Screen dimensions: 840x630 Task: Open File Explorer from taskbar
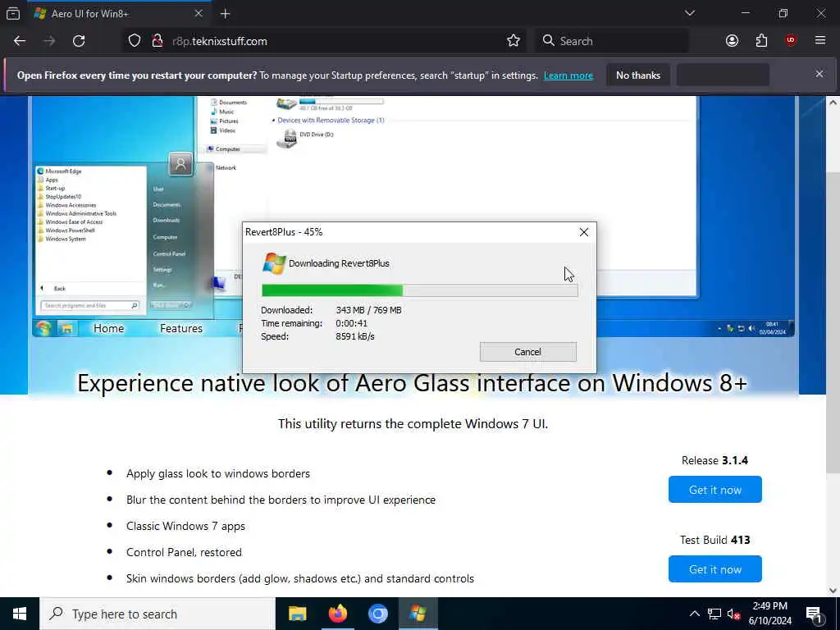(297, 614)
